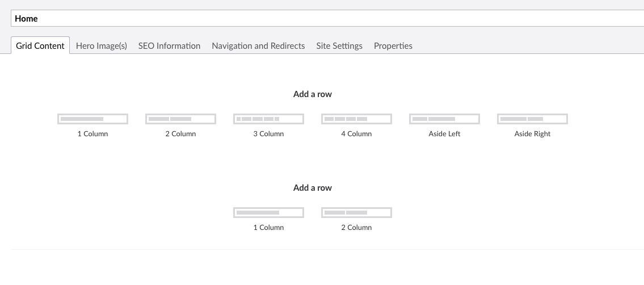The height and width of the screenshot is (285, 644).
Task: Open the Hero Image(s) tab
Action: pos(102,46)
